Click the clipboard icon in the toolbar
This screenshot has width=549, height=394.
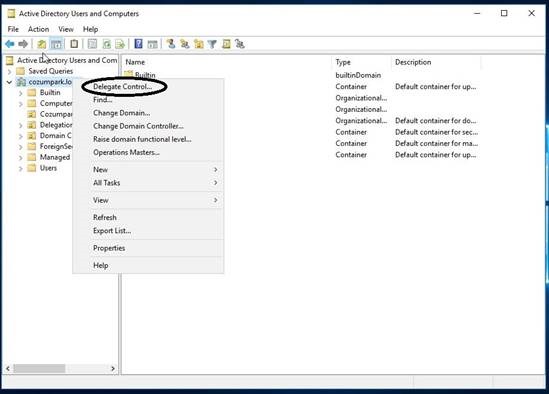(74, 44)
